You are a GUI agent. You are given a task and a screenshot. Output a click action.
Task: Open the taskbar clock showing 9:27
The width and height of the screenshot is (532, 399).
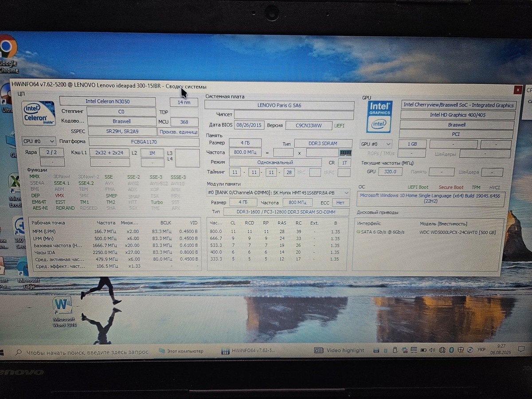pos(501,349)
